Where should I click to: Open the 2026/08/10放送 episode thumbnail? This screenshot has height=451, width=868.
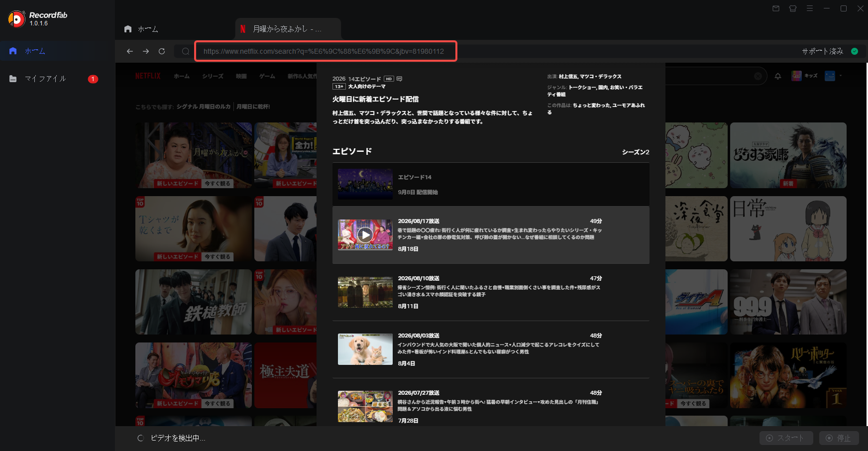(x=365, y=292)
